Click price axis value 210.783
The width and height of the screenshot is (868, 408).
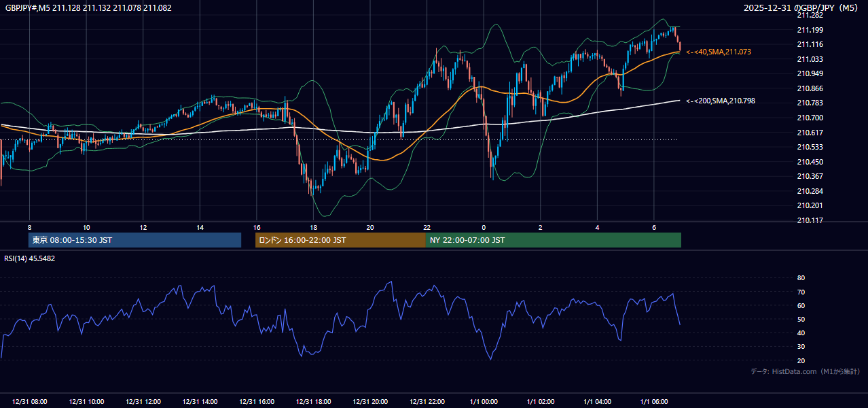pos(810,103)
